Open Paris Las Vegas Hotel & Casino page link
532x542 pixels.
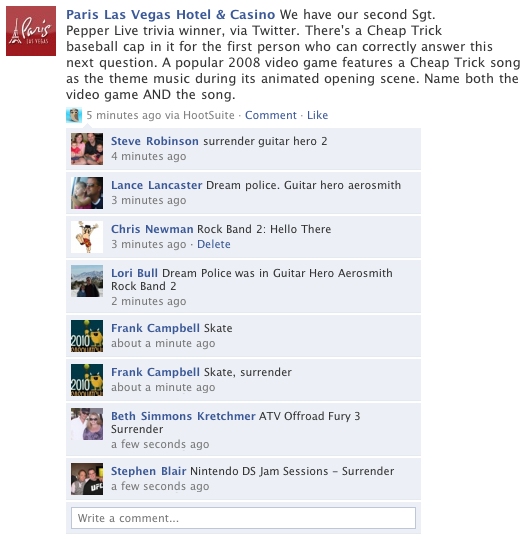click(x=170, y=15)
